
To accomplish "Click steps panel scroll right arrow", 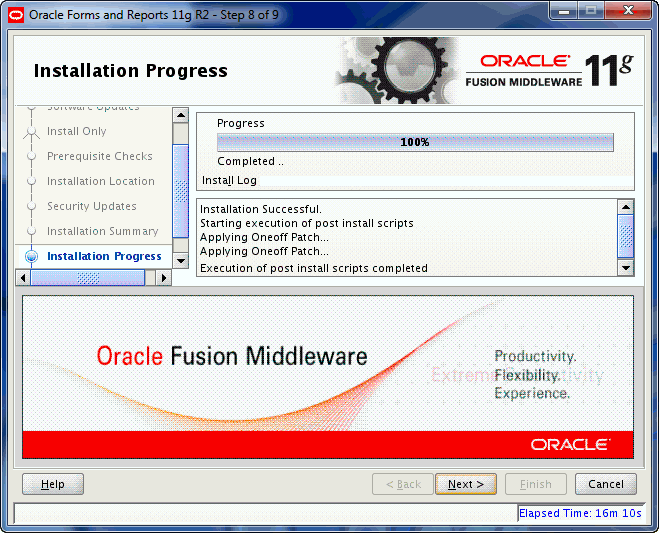I will 164,278.
